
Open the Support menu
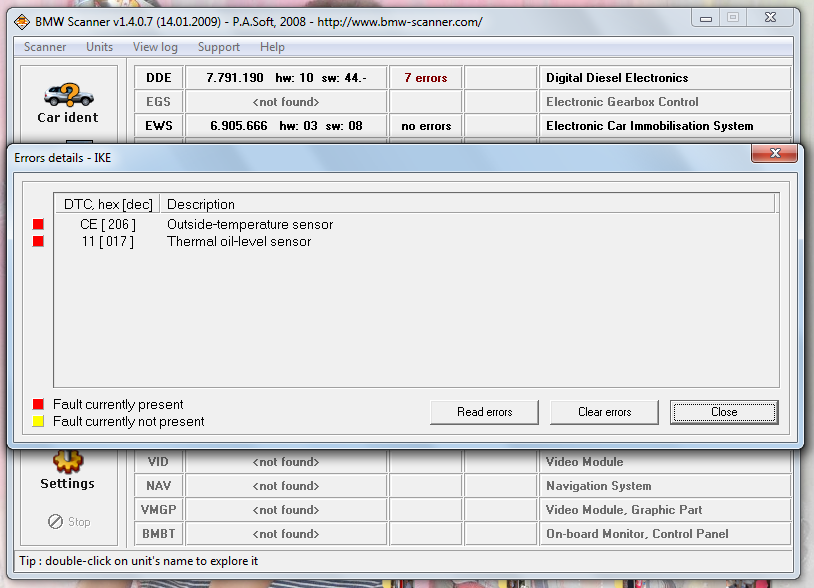coord(219,47)
